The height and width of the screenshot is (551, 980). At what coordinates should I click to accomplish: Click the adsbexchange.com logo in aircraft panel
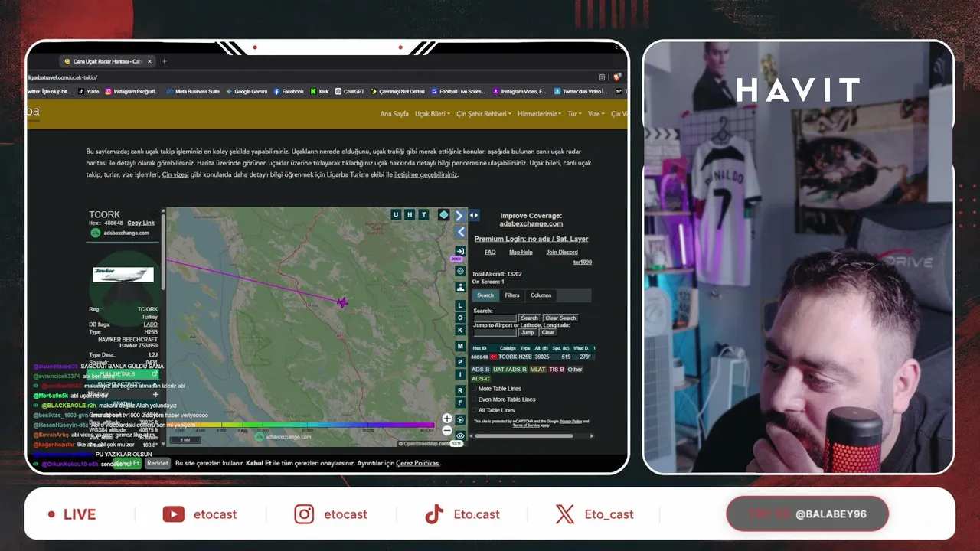pyautogui.click(x=120, y=233)
